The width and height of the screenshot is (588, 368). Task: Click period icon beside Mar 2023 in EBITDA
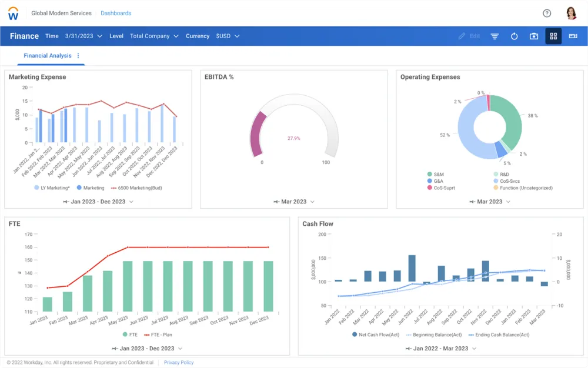tap(276, 202)
